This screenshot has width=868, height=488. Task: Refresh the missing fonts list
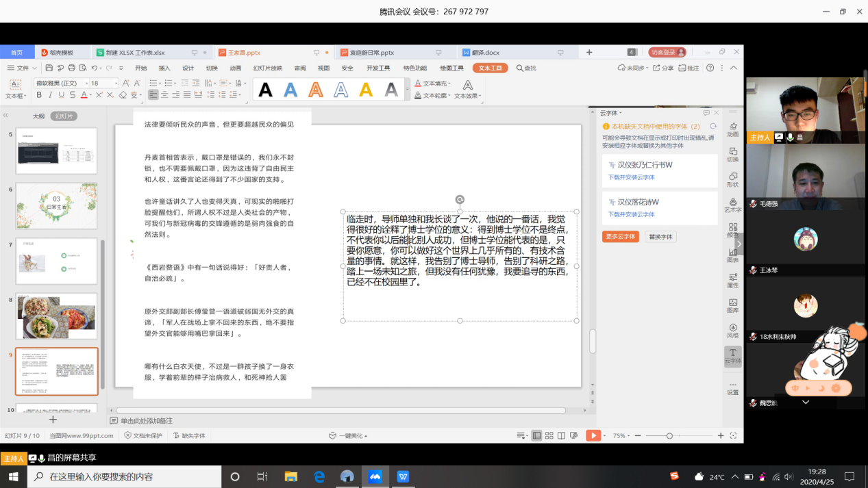pyautogui.click(x=713, y=127)
